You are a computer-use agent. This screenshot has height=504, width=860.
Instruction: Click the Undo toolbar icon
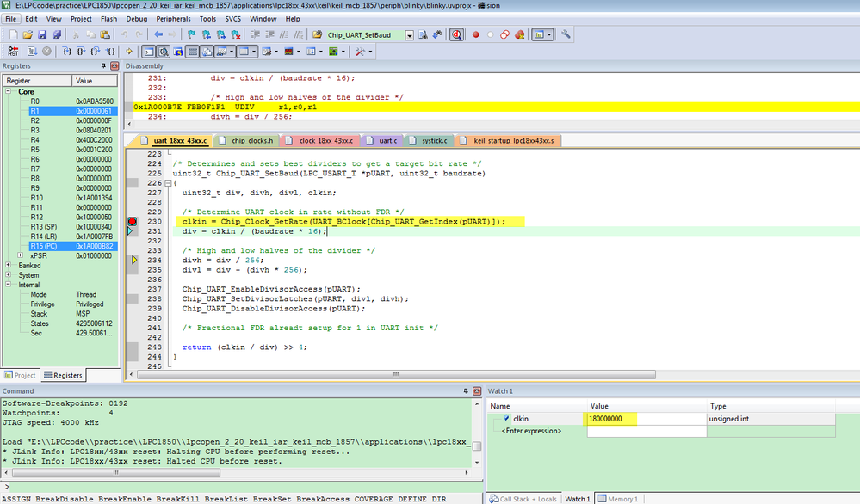[x=125, y=34]
